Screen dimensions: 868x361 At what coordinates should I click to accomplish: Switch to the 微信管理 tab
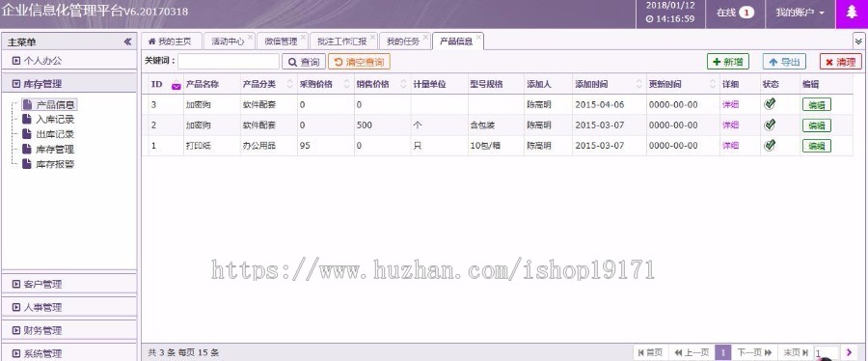[281, 42]
